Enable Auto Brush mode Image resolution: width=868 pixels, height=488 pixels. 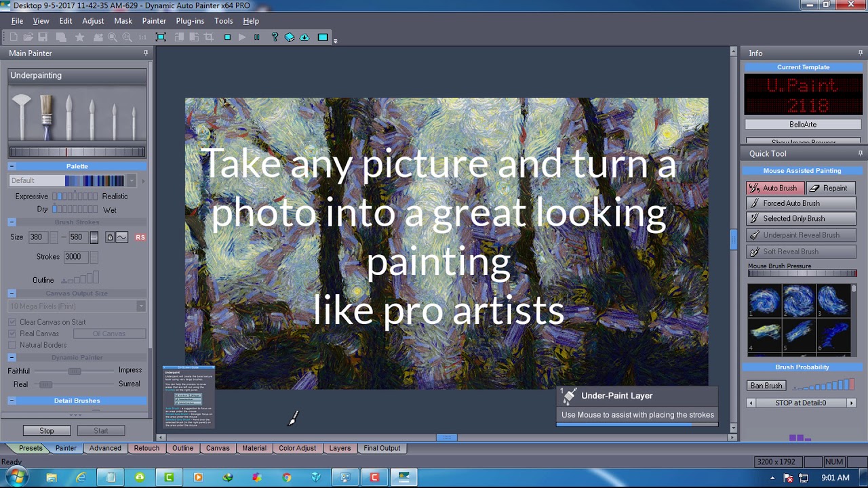coord(774,188)
